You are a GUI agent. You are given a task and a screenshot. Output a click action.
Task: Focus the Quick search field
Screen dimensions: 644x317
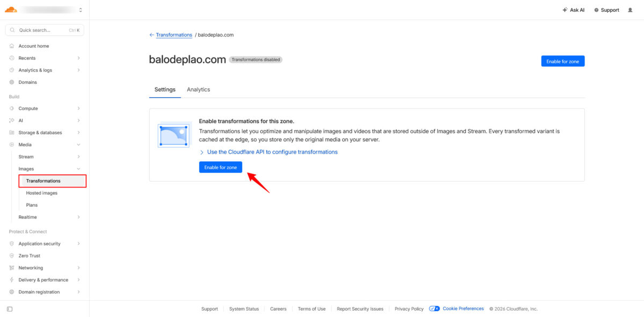pyautogui.click(x=44, y=30)
